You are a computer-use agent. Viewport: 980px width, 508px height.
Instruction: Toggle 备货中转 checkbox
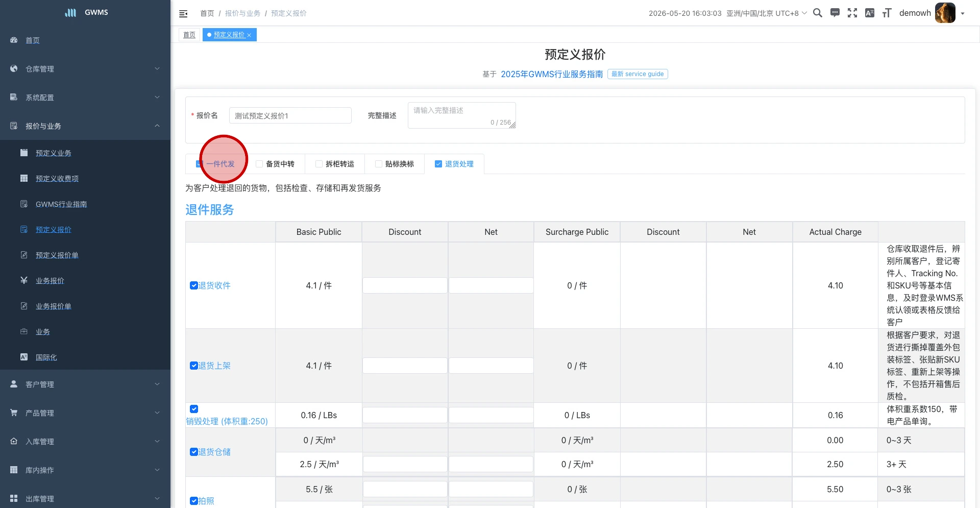[259, 164]
